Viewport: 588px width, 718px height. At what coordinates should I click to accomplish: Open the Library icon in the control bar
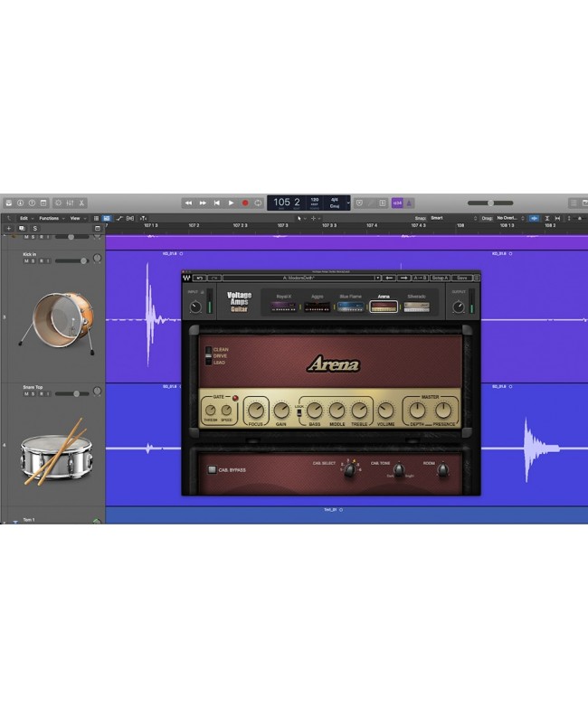tap(8, 203)
